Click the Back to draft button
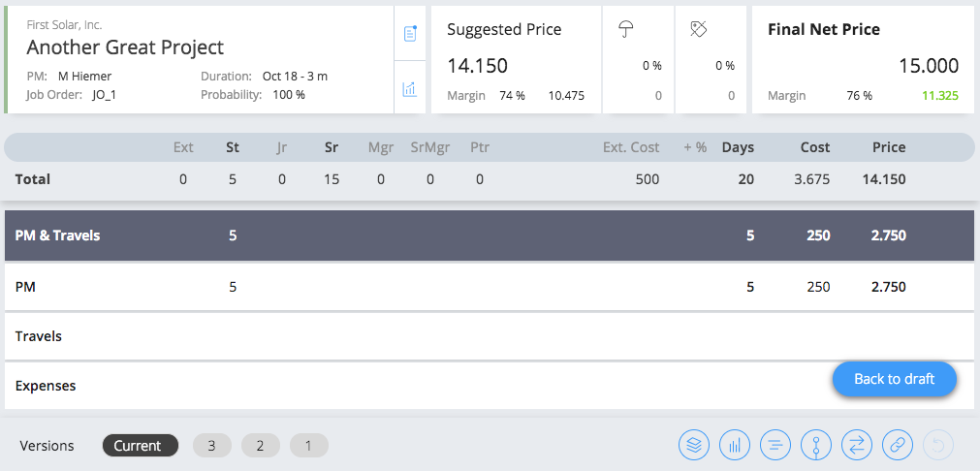Image resolution: width=980 pixels, height=471 pixels. tap(895, 379)
